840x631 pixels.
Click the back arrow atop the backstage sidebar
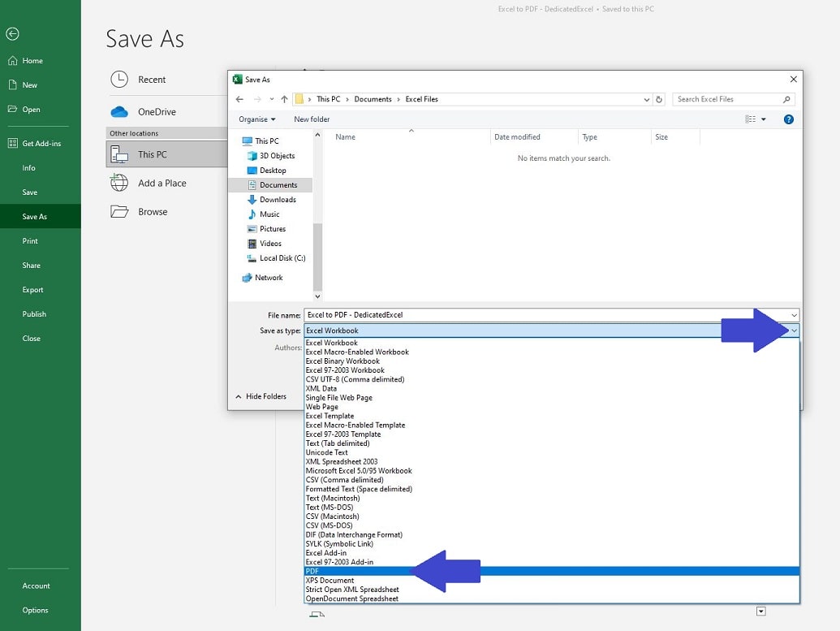(12, 33)
